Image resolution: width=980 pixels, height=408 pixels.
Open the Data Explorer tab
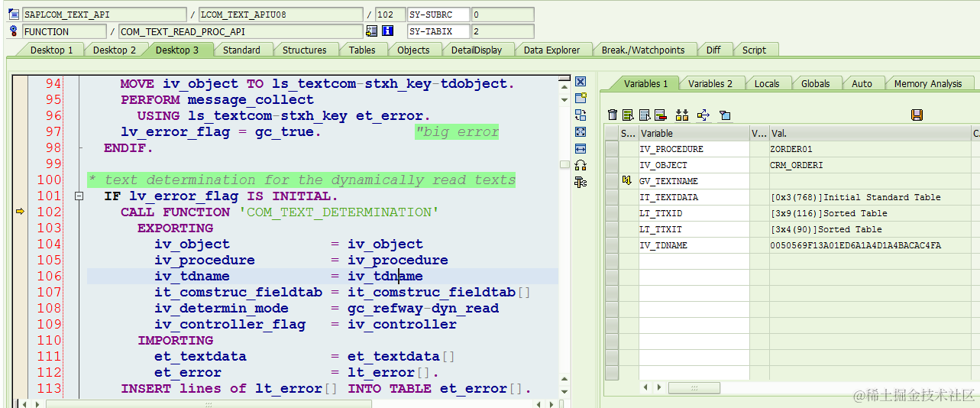[551, 50]
